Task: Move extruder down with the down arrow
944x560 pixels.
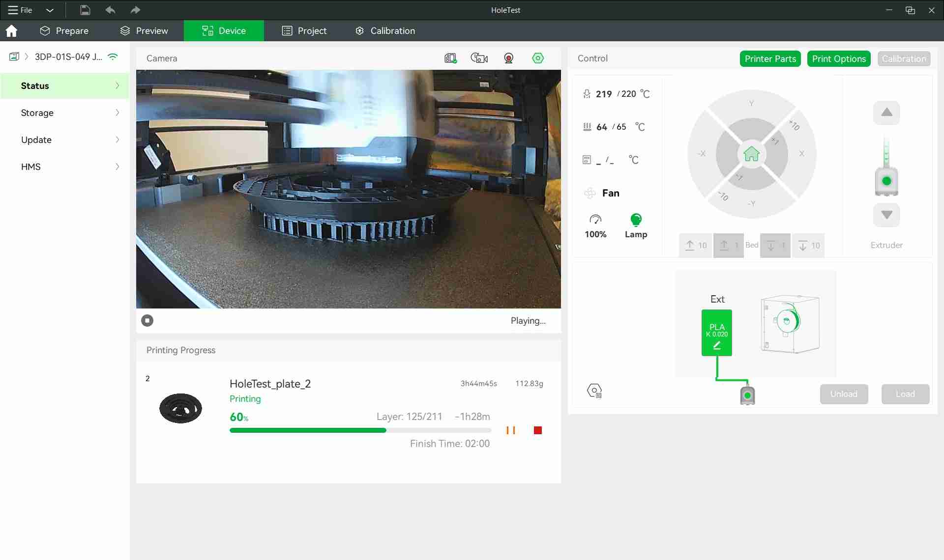Action: [886, 215]
